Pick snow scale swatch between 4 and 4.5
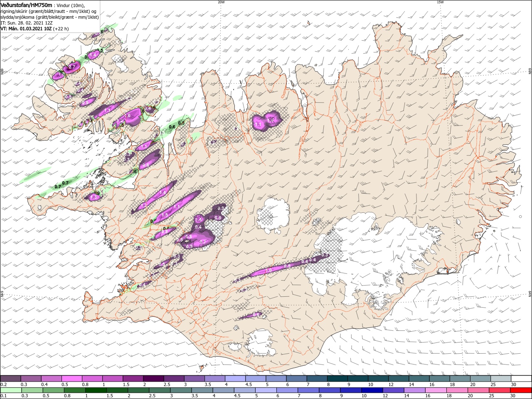 [235, 379]
